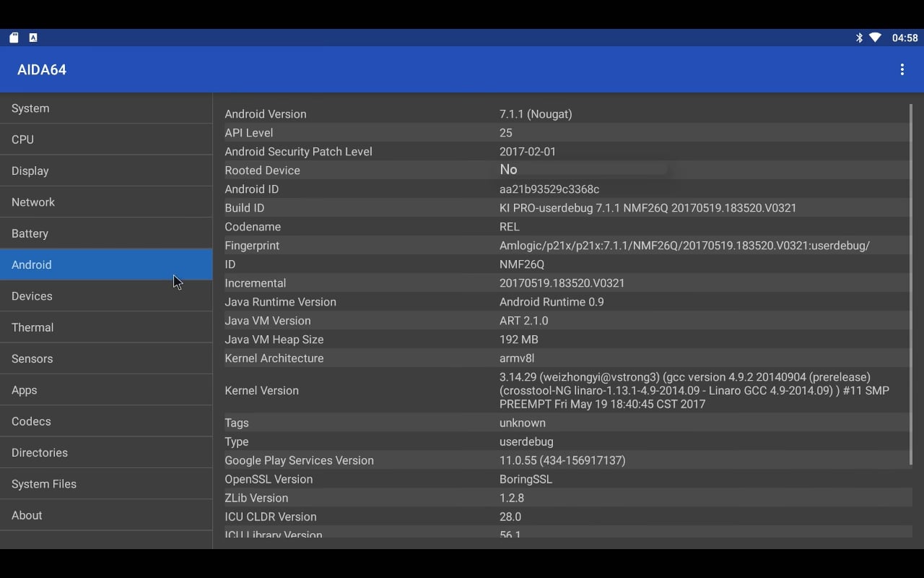Viewport: 924px width, 578px height.
Task: Click the KI PRO-userdebug build string
Action: click(648, 208)
